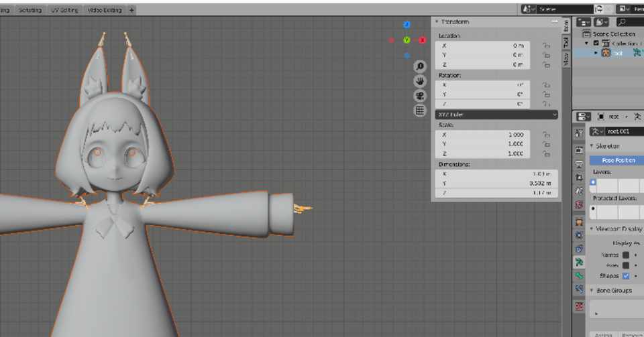644x337 pixels.
Task: Open the Sculpting workspace tab
Action: point(30,10)
